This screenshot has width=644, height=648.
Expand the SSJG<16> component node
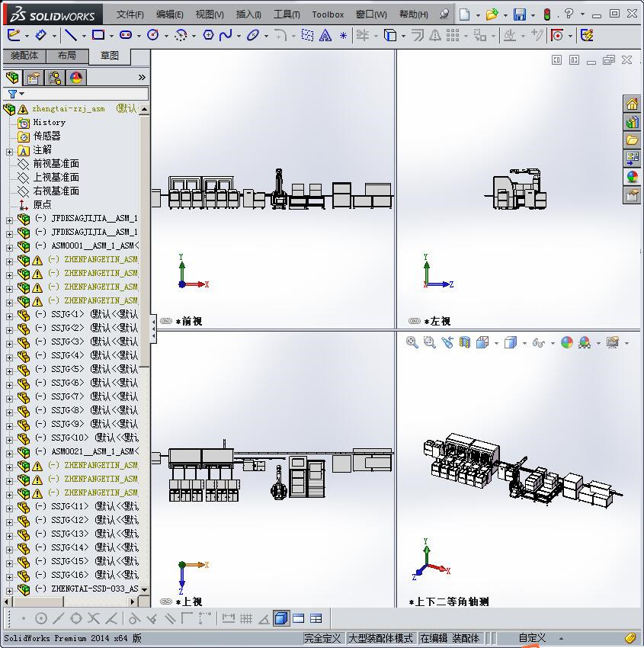pyautogui.click(x=9, y=577)
